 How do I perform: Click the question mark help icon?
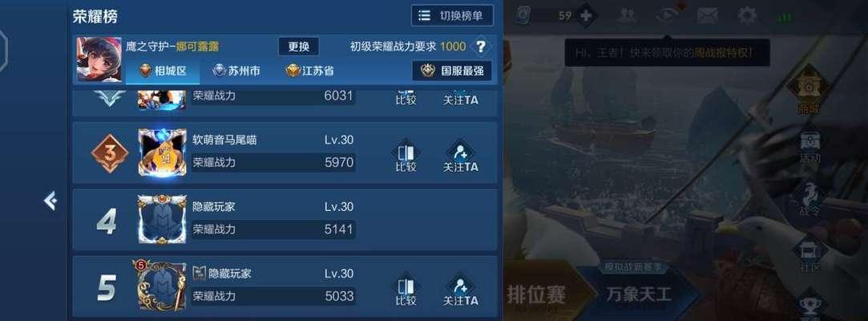click(481, 47)
